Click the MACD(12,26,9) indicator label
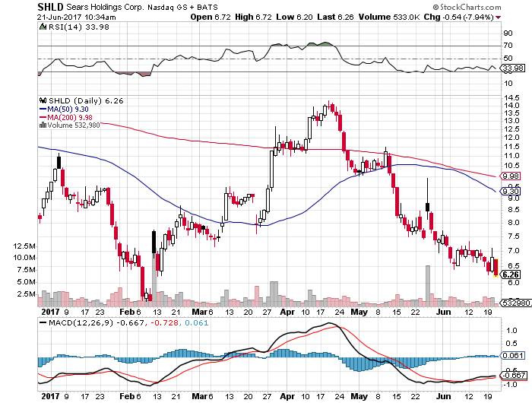Screen dimensions: 532x403 (81, 322)
